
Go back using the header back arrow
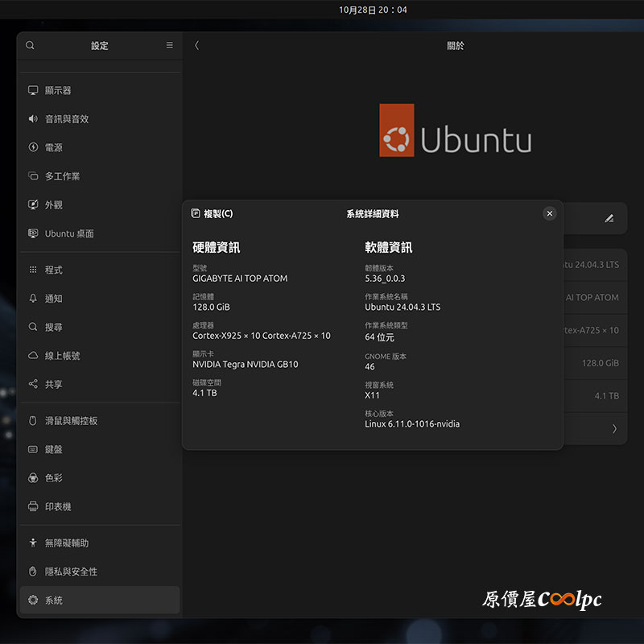click(197, 46)
